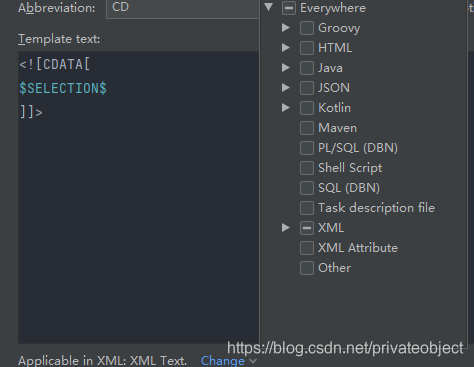Expand the XML tree node
This screenshot has height=367, width=474.
coord(286,228)
